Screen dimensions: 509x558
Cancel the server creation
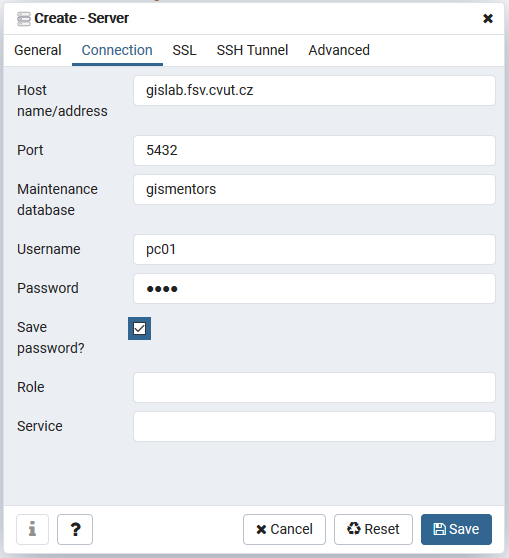(284, 529)
